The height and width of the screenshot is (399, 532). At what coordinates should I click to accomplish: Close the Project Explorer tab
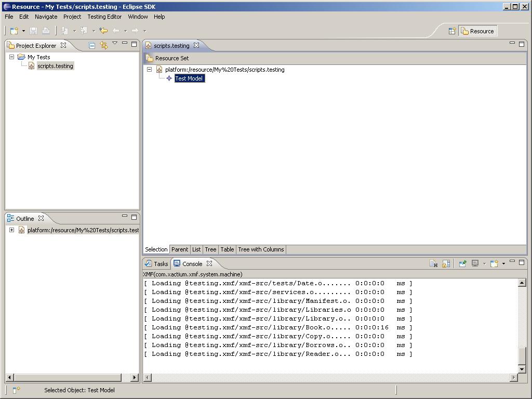pyautogui.click(x=63, y=45)
